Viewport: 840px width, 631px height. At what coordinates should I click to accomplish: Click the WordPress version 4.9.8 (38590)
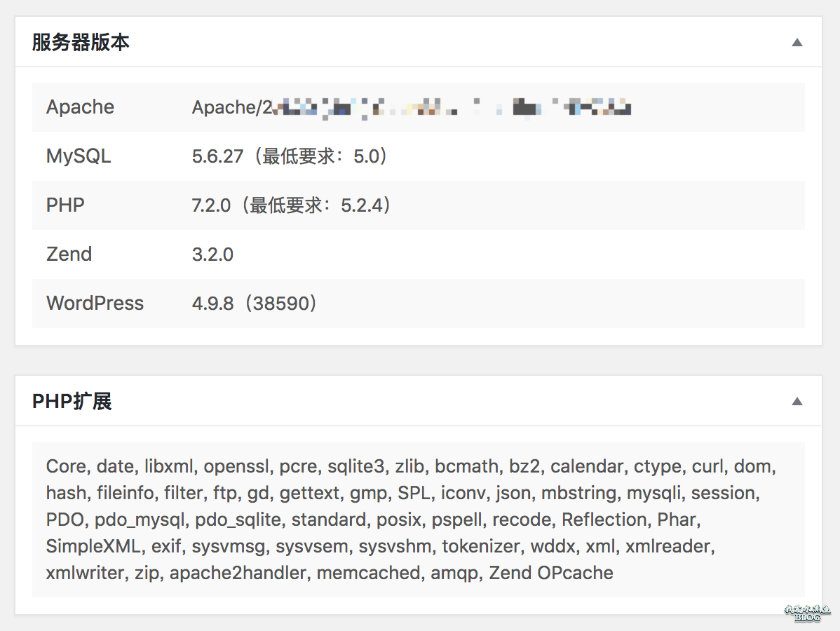coord(254,303)
